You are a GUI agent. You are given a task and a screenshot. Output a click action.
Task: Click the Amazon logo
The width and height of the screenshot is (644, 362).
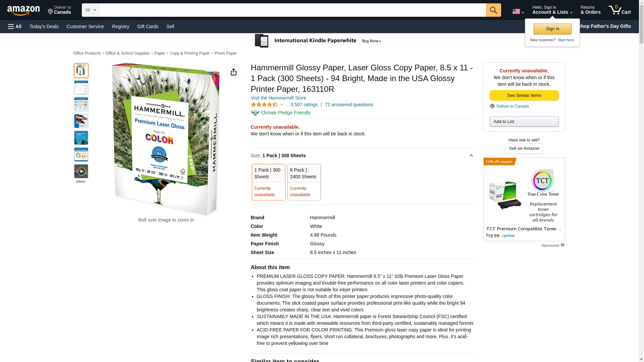click(x=23, y=11)
